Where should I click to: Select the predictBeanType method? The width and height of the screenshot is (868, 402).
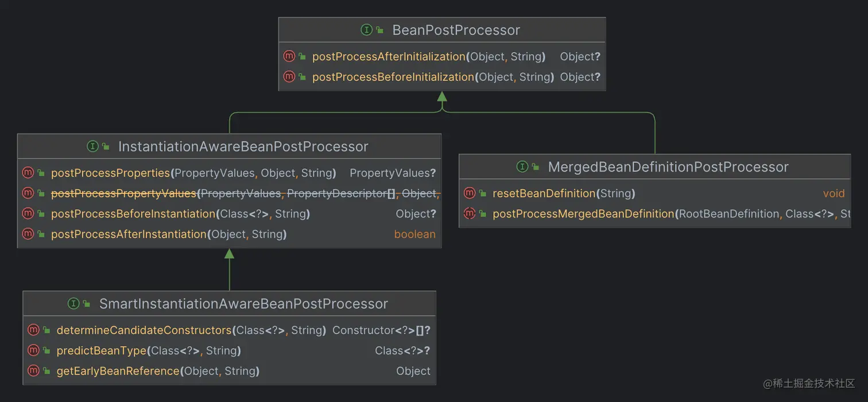(x=102, y=350)
